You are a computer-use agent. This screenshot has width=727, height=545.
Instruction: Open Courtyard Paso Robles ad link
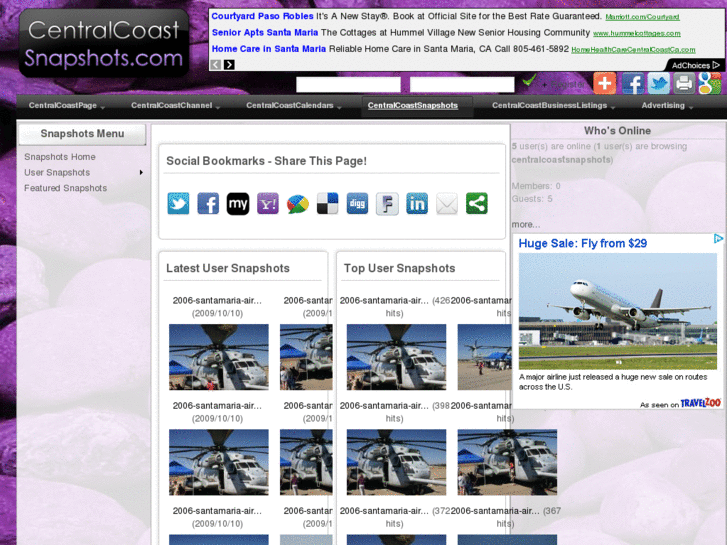tap(262, 16)
